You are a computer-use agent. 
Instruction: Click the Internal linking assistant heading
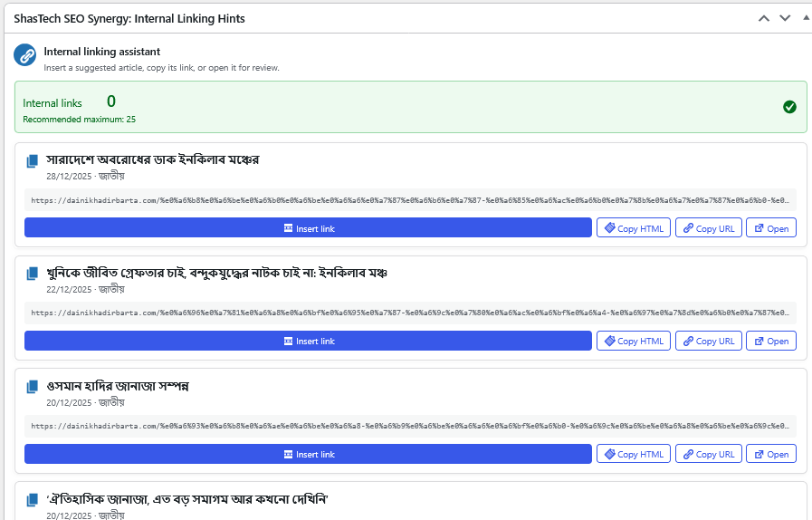tap(102, 52)
